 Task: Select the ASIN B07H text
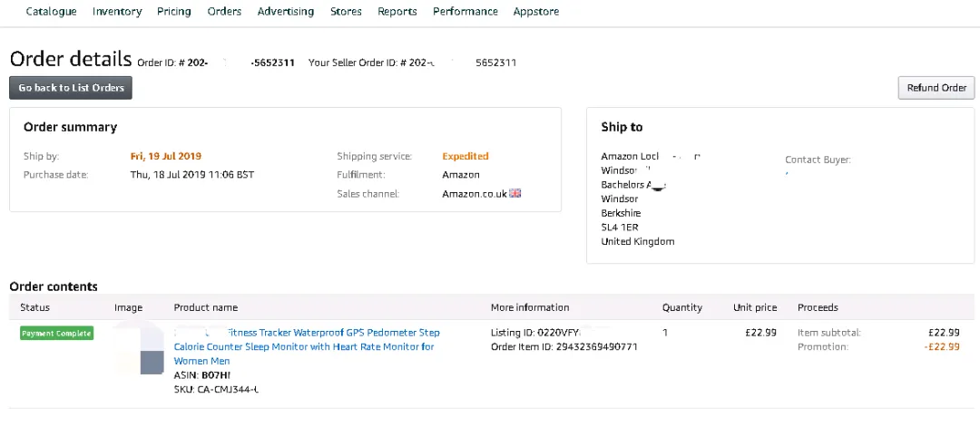tap(202, 375)
